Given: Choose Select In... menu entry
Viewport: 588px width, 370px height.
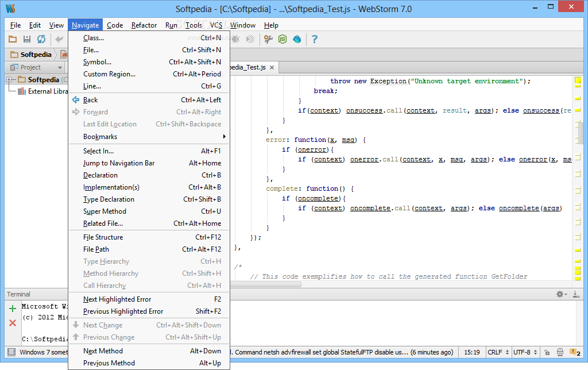Looking at the screenshot, I should (149, 151).
